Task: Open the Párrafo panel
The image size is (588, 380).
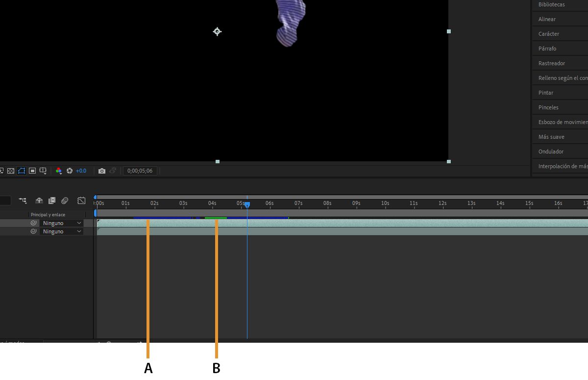Action: (547, 49)
